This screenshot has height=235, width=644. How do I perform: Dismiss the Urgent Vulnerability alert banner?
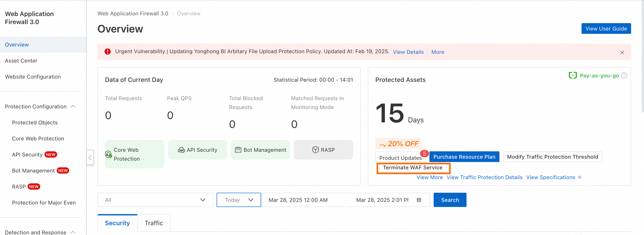(622, 52)
